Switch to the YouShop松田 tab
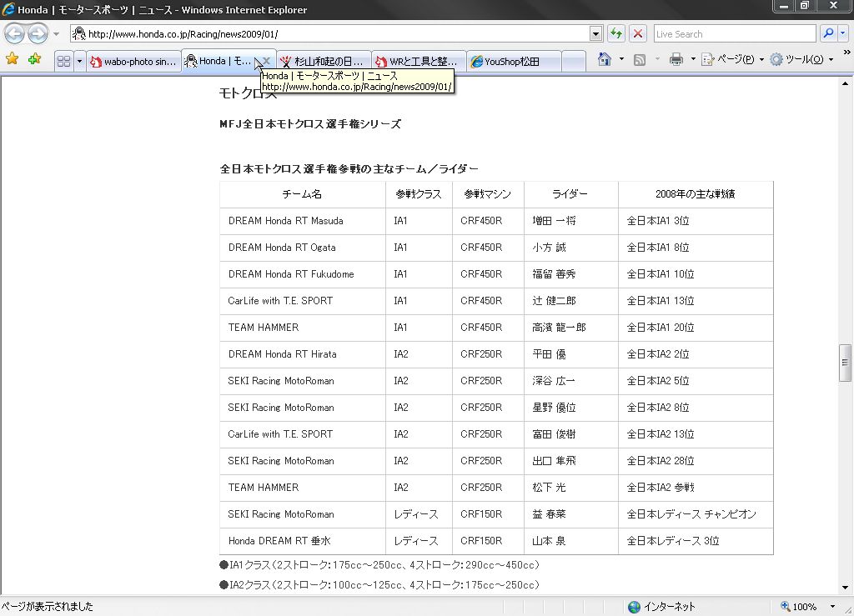Screen dimensions: 854x616 513,61
